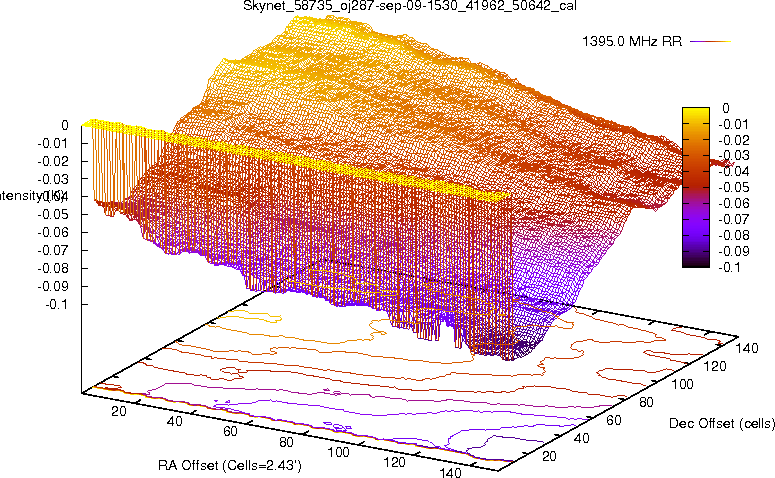Click the Dec axis tick label 120
Viewport: 775px width, 478px height.
pos(715,366)
